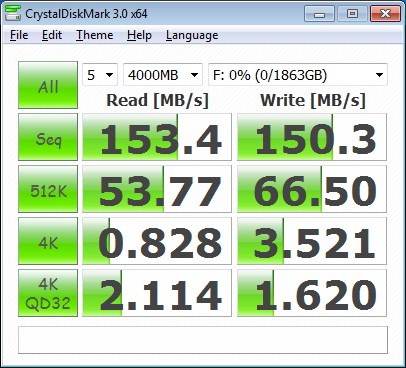Image resolution: width=406 pixels, height=368 pixels.
Task: Click the empty comment text field at bottom
Action: pos(203,340)
